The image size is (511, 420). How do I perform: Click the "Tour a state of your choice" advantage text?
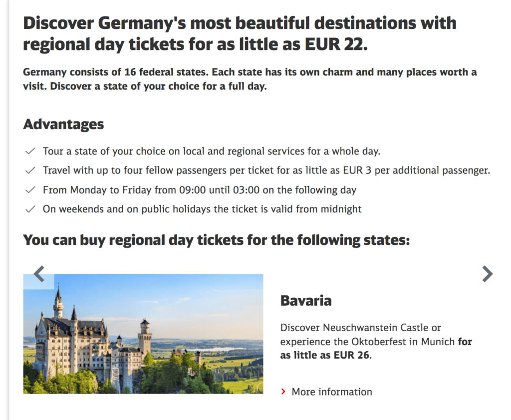211,151
